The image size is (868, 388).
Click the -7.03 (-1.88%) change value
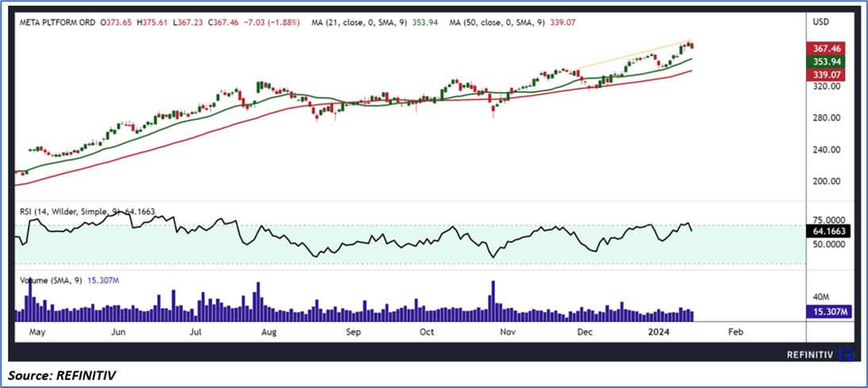tap(271, 23)
